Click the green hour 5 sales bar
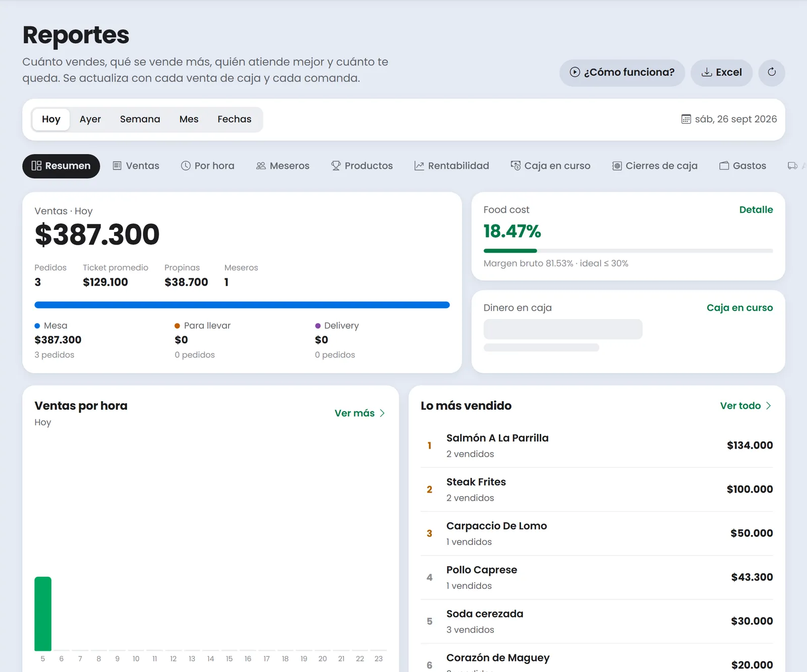Screen dimensions: 807x672 [x=43, y=614]
